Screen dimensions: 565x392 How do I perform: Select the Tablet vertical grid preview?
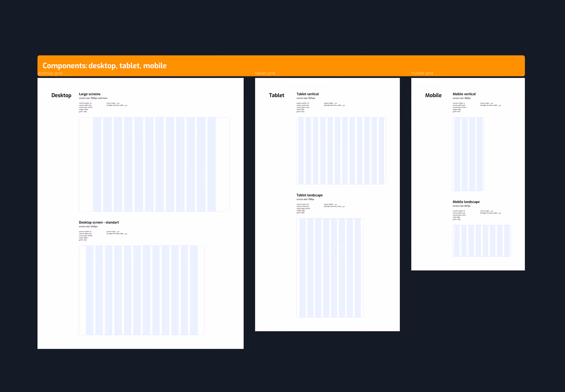[x=341, y=151]
